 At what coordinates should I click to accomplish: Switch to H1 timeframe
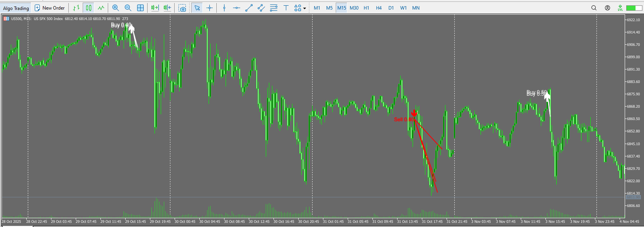coord(366,8)
